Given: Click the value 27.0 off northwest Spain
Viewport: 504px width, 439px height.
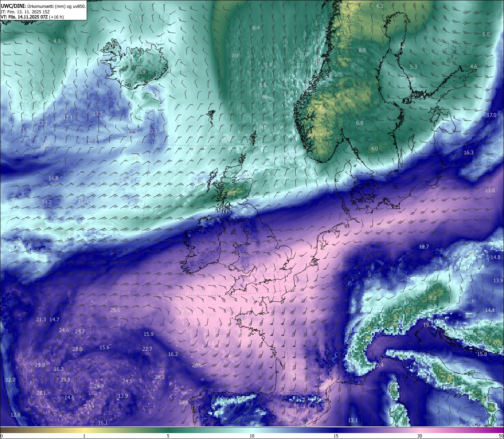Looking at the screenshot, I should (183, 402).
